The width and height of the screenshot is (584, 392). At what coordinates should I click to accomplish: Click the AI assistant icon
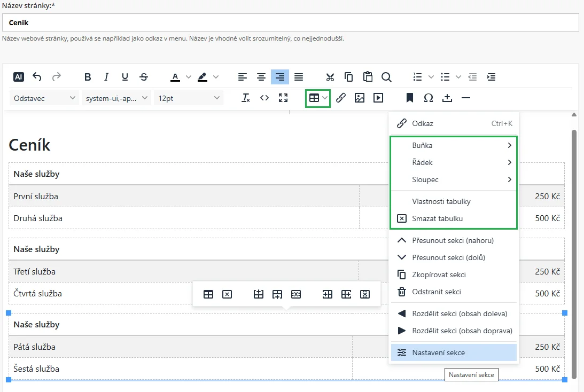[x=19, y=77]
